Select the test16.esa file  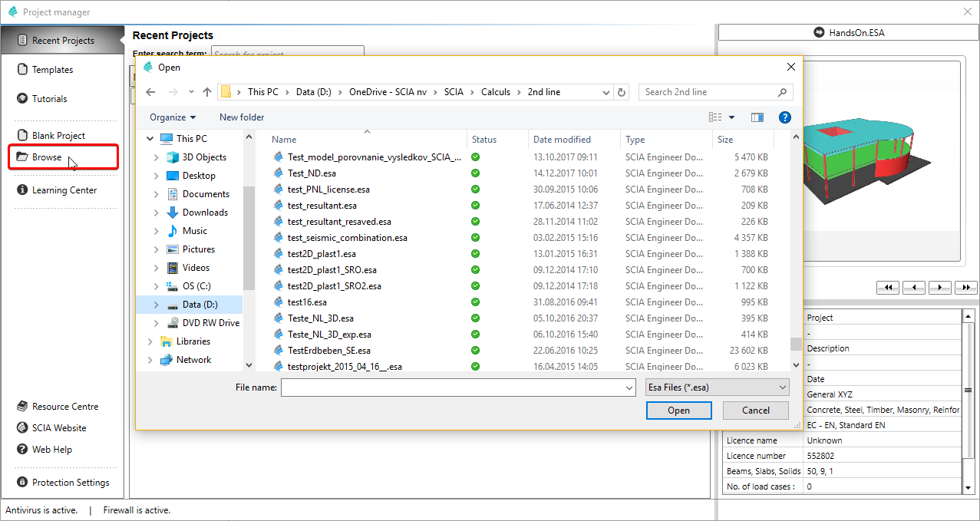(307, 302)
